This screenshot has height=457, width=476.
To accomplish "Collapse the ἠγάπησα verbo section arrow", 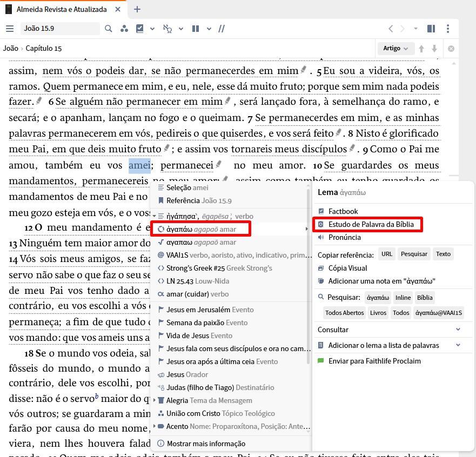I will pyautogui.click(x=154, y=217).
